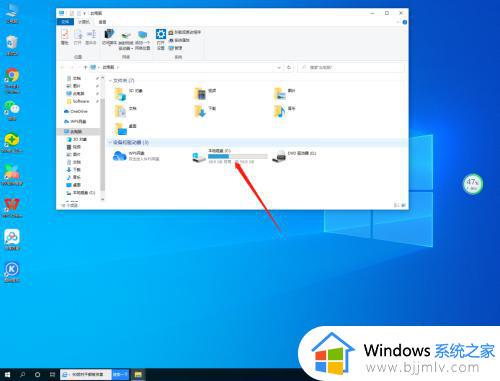This screenshot has width=500, height=381.
Task: Select Videos under This PC in sidebar
Action: [x=74, y=147]
